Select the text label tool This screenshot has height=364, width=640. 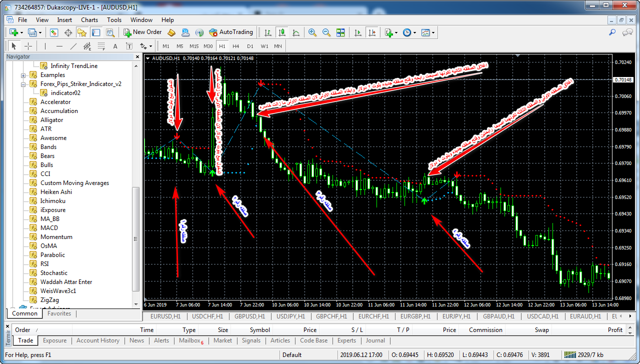pos(115,46)
